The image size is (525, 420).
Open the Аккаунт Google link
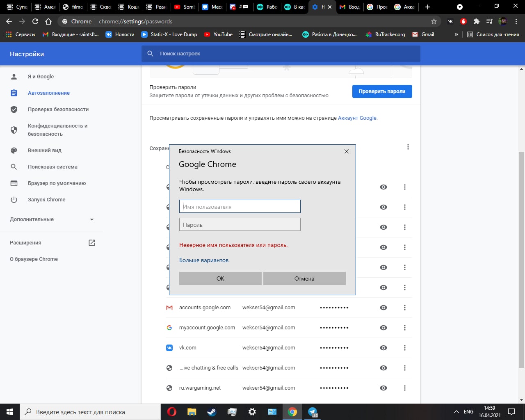[357, 118]
